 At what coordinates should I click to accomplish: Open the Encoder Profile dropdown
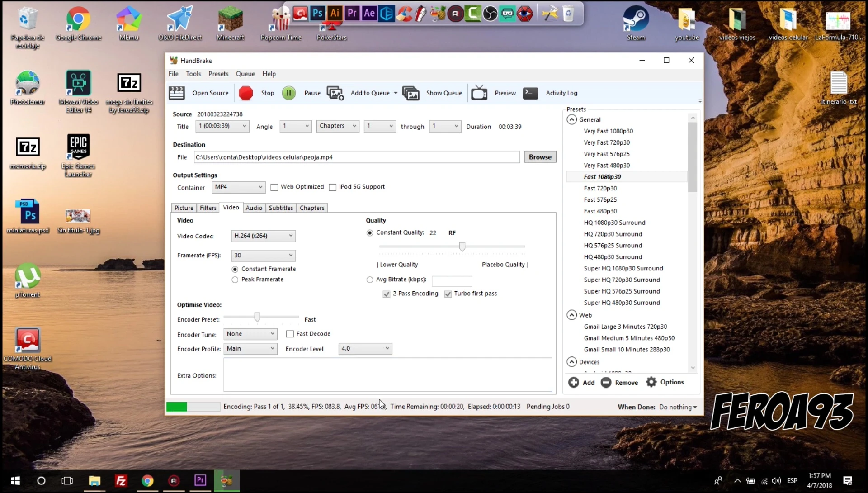coord(250,349)
